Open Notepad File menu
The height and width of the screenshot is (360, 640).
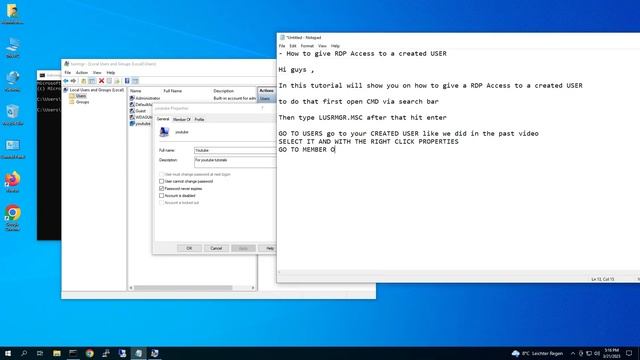282,46
